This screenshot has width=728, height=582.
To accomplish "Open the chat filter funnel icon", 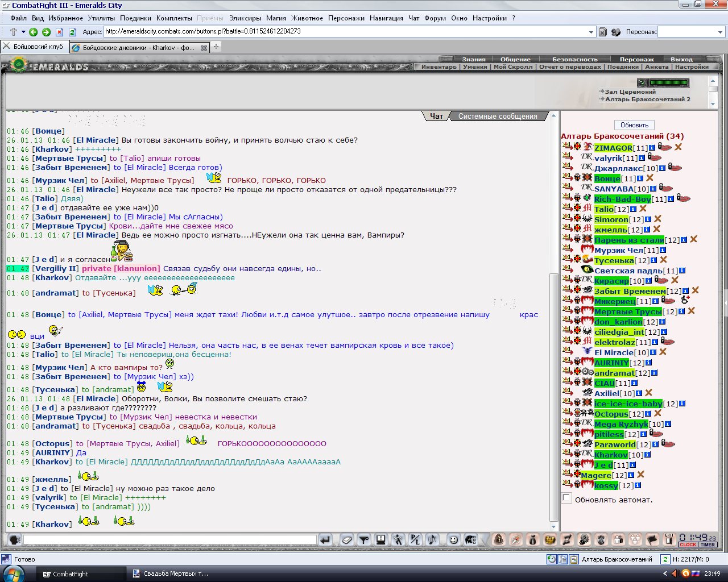I will tap(364, 539).
